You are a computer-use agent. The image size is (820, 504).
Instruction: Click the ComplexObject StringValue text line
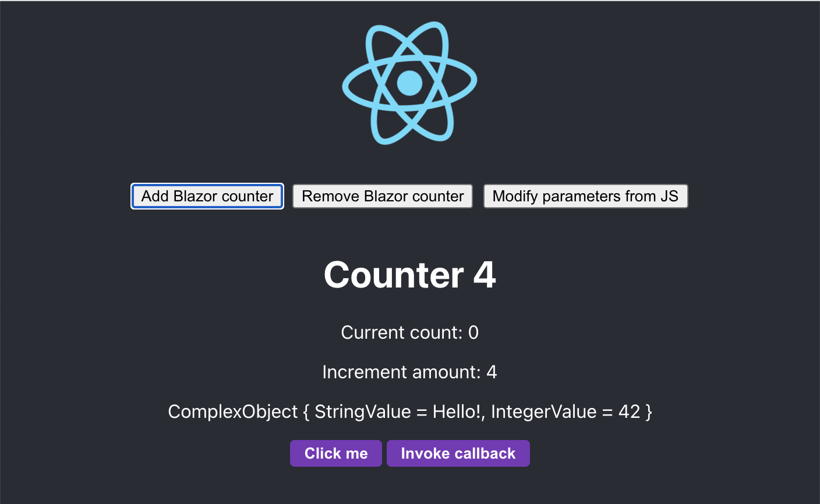tap(409, 411)
